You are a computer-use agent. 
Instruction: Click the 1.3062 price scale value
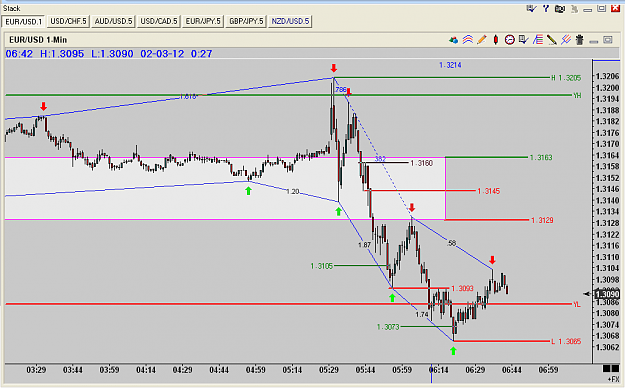coord(607,347)
